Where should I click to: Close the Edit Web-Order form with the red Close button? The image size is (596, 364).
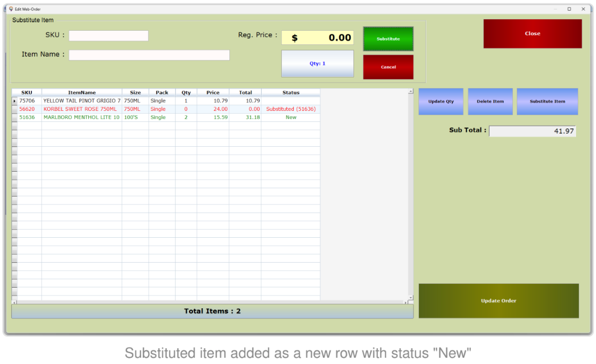[x=532, y=34]
